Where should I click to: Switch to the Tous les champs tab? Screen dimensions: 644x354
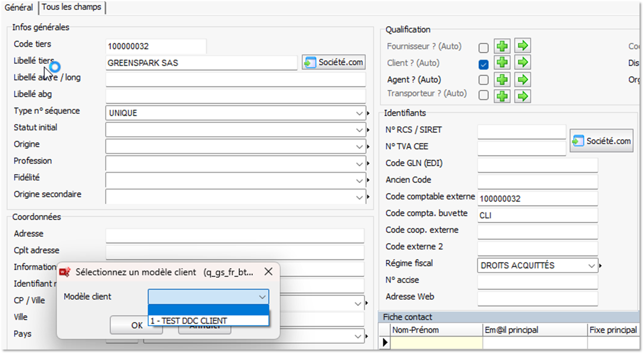[72, 7]
